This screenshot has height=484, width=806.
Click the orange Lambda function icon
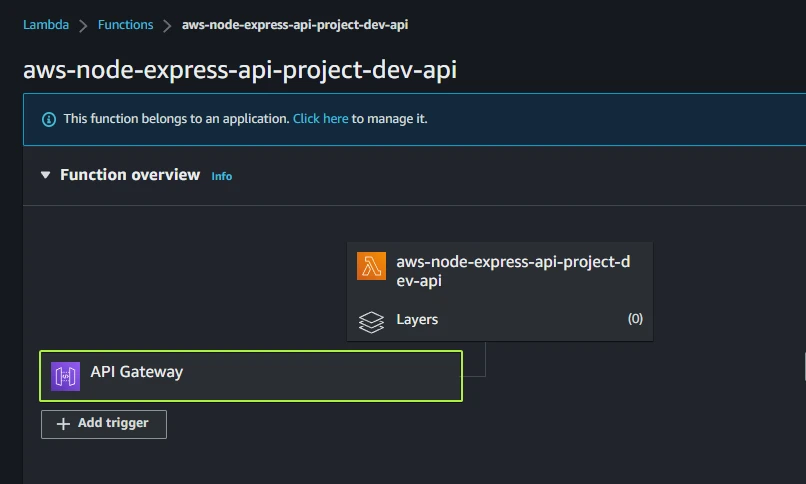click(372, 267)
